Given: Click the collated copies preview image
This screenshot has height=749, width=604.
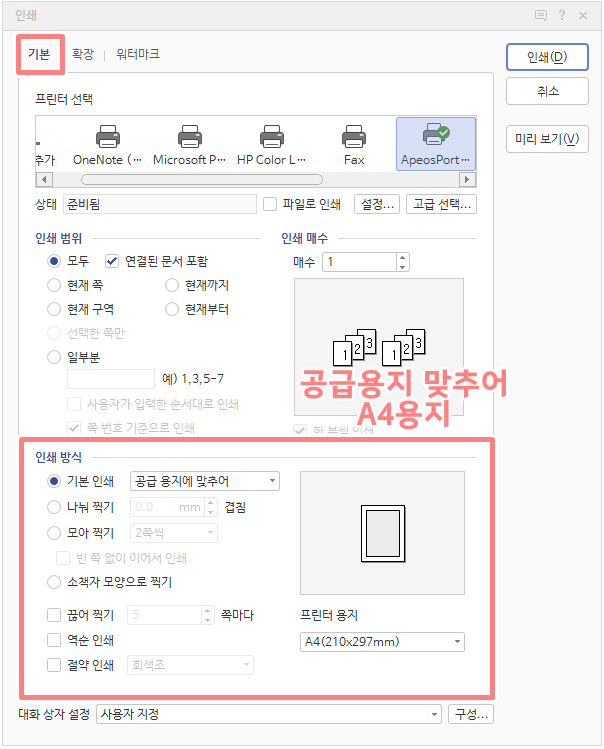Looking at the screenshot, I should pyautogui.click(x=379, y=347).
